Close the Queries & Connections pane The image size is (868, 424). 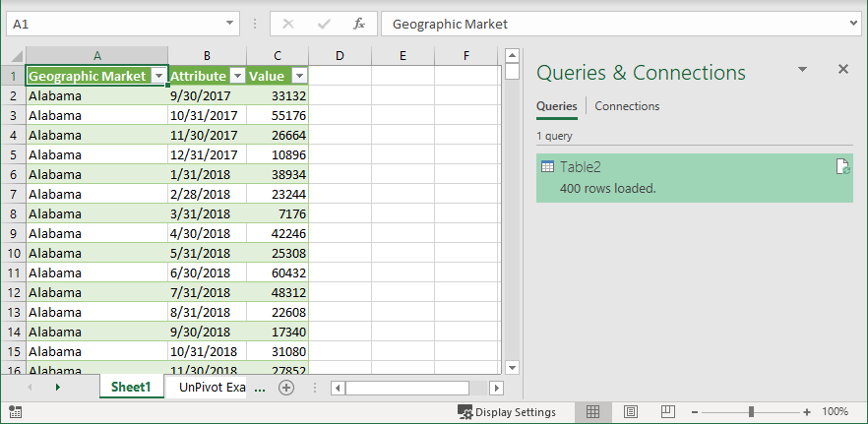tap(843, 69)
